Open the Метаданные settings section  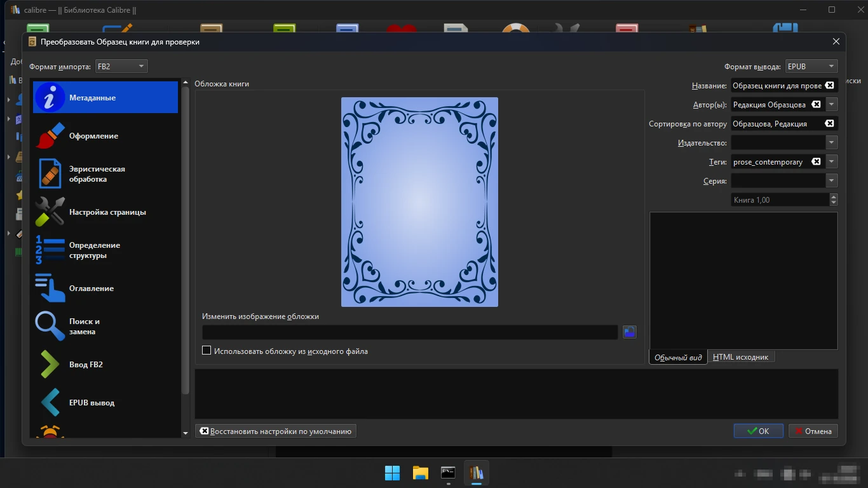click(x=105, y=97)
